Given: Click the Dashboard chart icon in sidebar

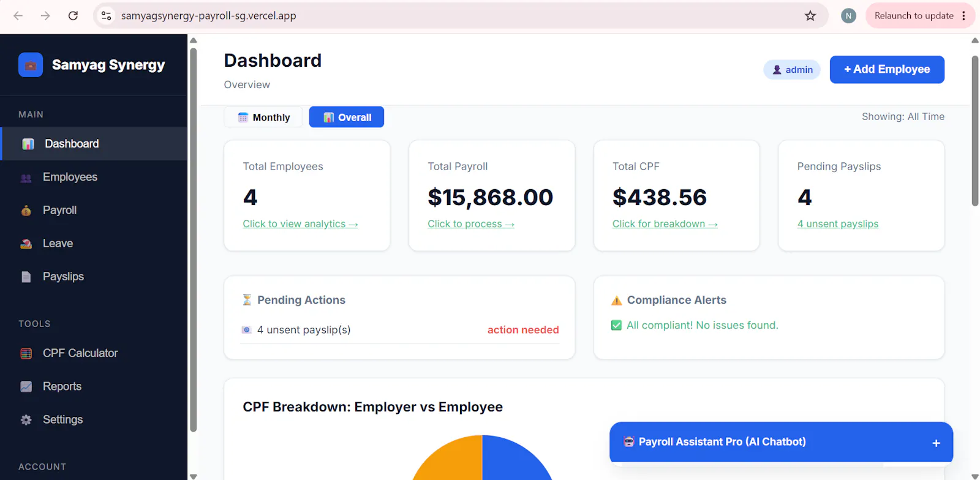Looking at the screenshot, I should tap(28, 144).
